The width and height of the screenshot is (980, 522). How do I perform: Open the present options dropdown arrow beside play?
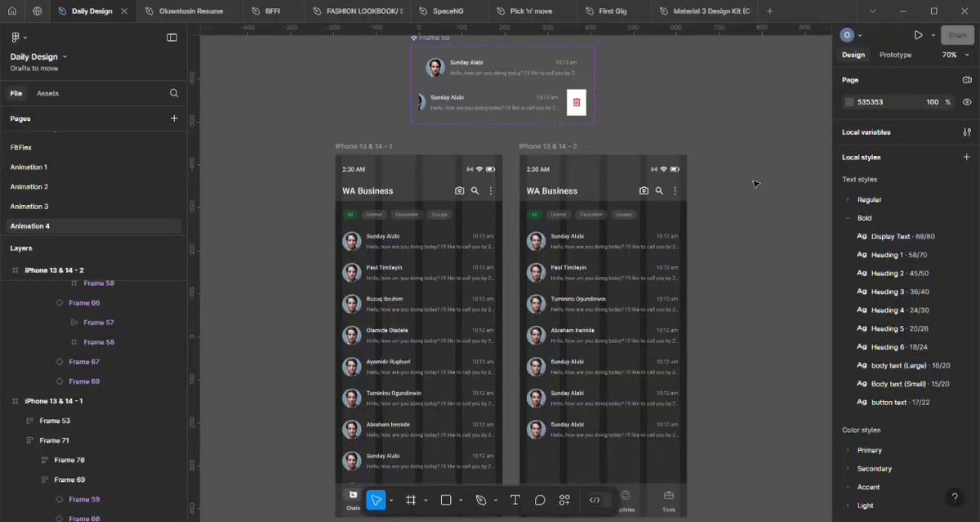933,36
